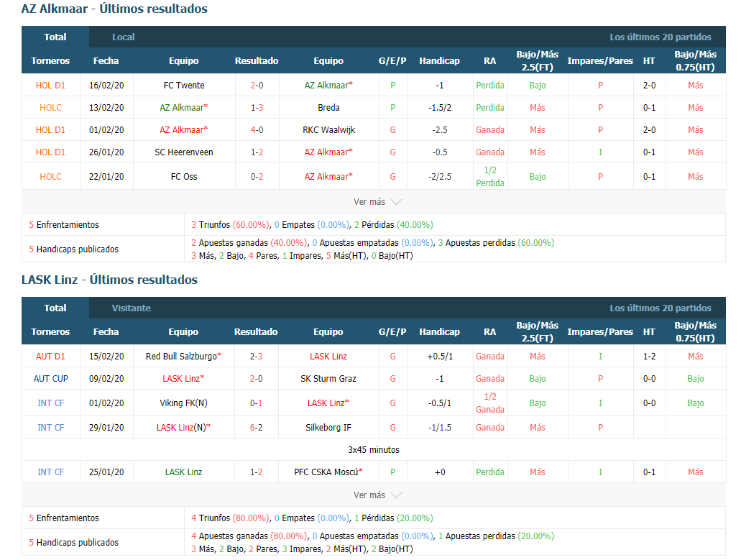The width and height of the screenshot is (741, 560).
Task: Select Total tab in AZ Alkmaar table
Action: pos(55,37)
